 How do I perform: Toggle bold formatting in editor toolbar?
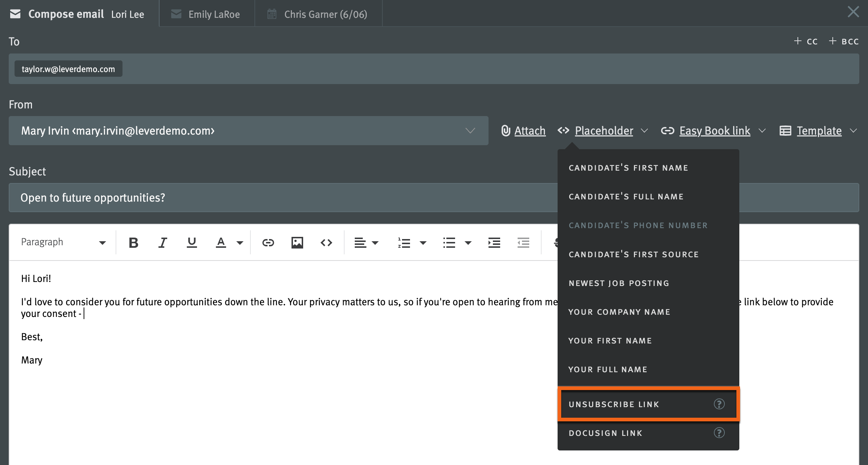[133, 243]
